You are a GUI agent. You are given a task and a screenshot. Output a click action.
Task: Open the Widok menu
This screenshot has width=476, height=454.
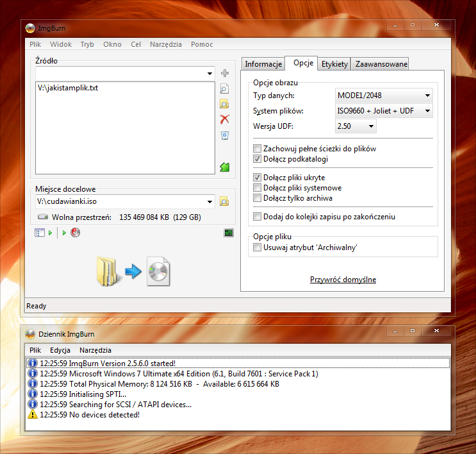coord(61,44)
